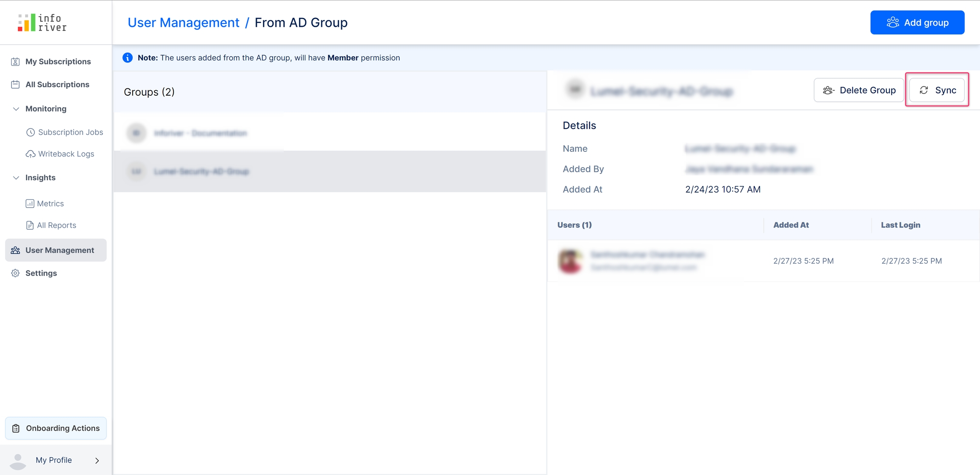This screenshot has width=980, height=475.
Task: Select the first group in Groups list
Action: pos(200,133)
